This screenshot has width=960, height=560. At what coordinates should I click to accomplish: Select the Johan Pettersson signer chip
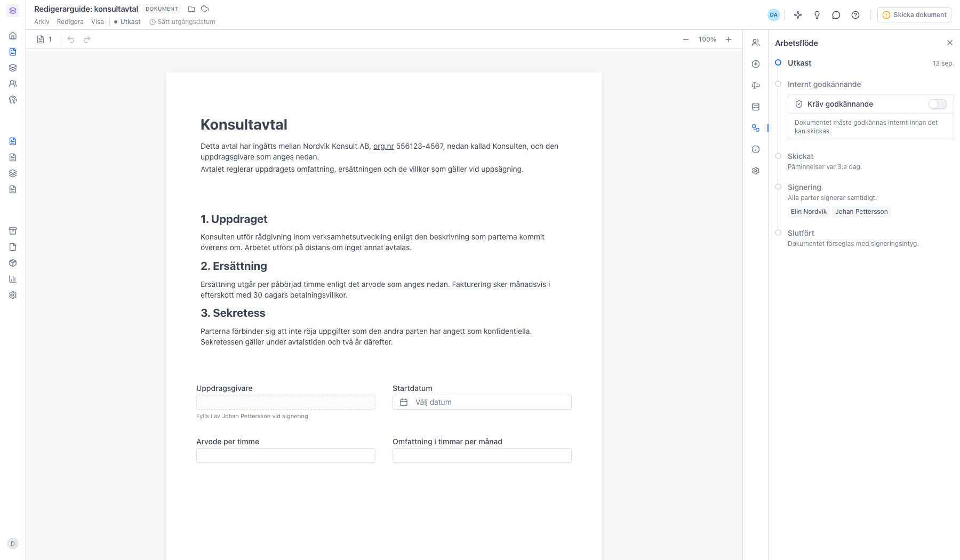pos(861,212)
